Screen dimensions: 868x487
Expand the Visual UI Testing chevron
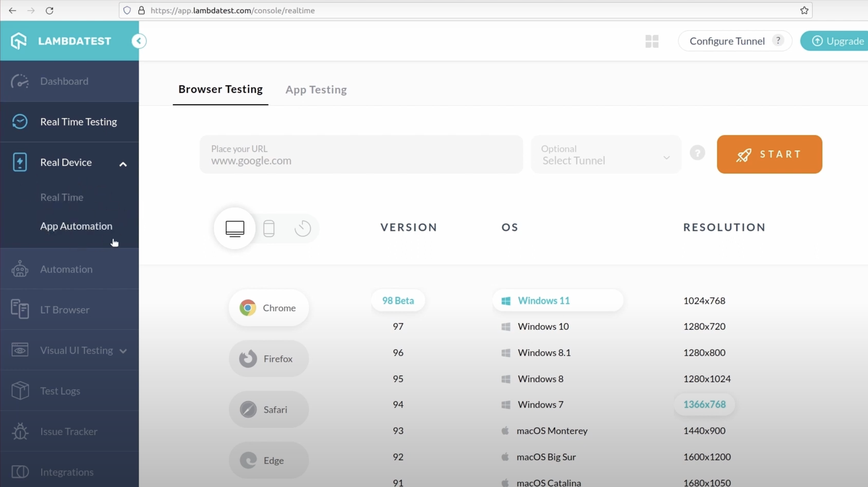[x=123, y=351]
